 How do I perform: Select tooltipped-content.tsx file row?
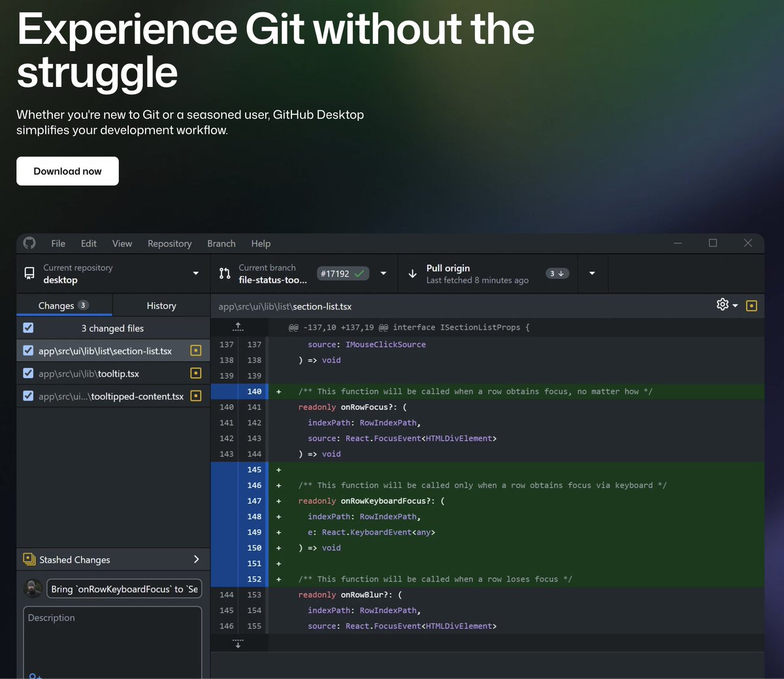pyautogui.click(x=113, y=396)
